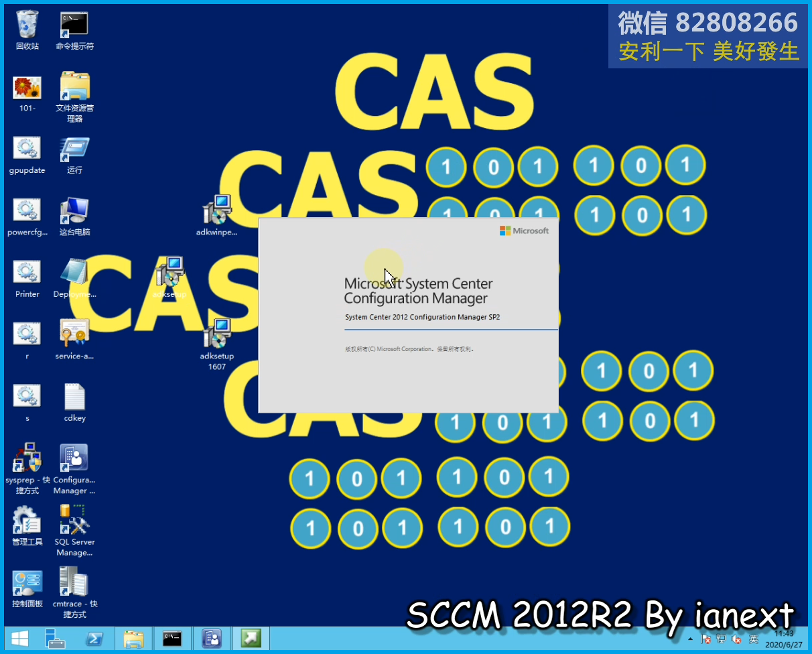This screenshot has width=812, height=654.
Task: Switch the 英 input method indicator
Action: 753,639
